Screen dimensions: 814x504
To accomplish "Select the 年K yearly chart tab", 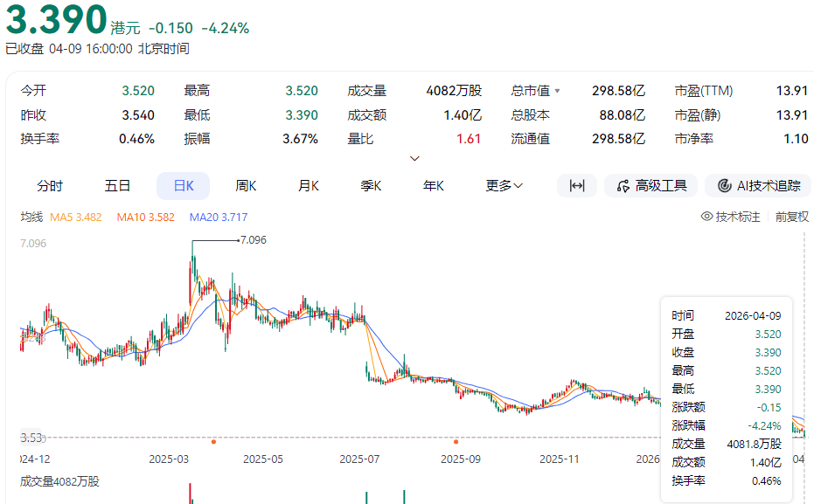I will tap(434, 185).
